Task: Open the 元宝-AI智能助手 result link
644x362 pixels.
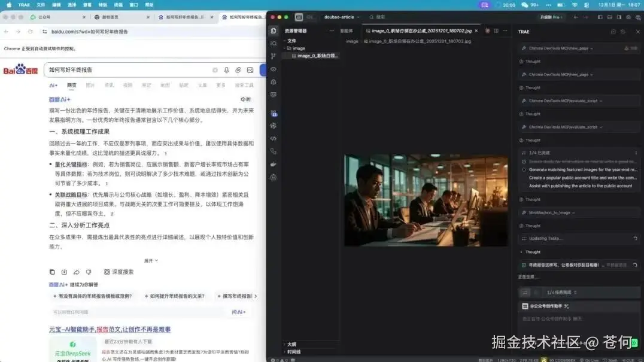Action: tap(110, 330)
